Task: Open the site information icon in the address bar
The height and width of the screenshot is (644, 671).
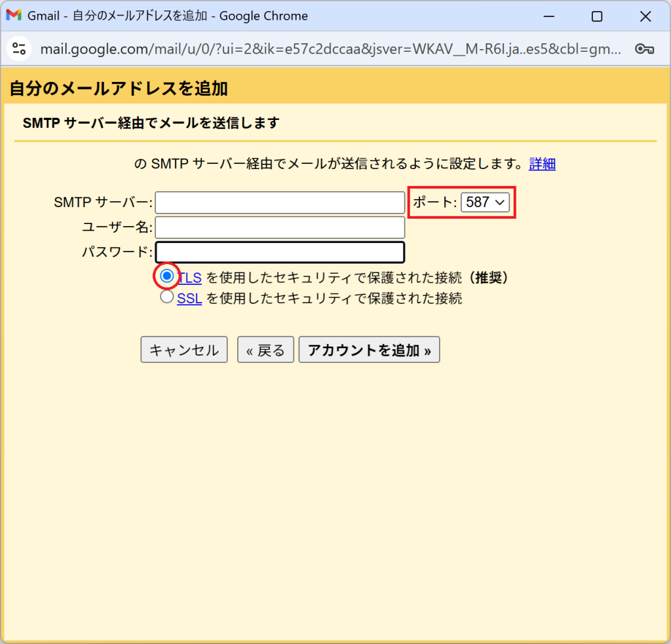Action: 18,48
